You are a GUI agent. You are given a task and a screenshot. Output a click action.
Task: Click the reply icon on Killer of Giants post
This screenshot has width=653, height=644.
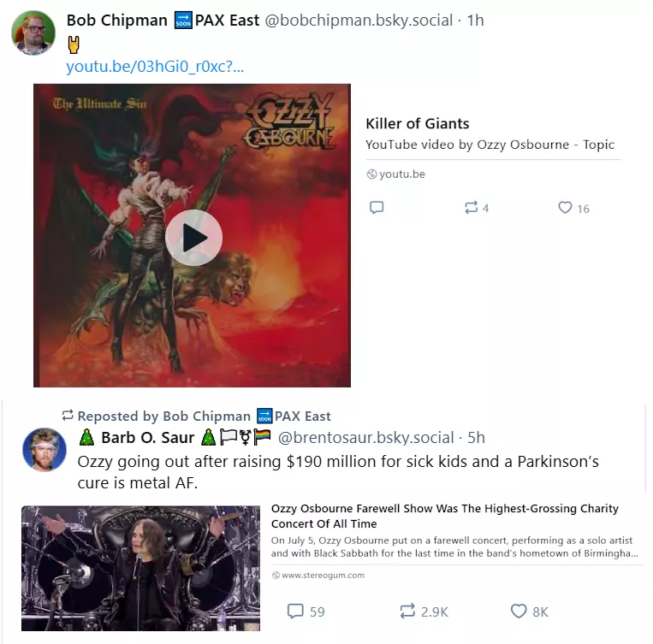coord(377,207)
